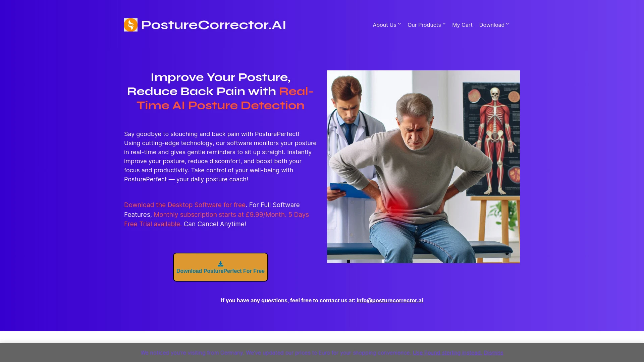
Task: Click the My Cart icon in navigation
Action: coord(462,25)
